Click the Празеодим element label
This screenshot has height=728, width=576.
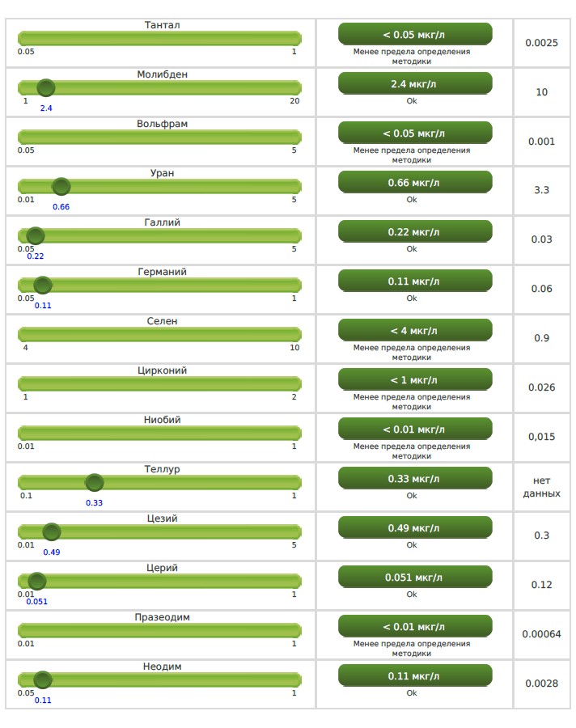point(162,617)
